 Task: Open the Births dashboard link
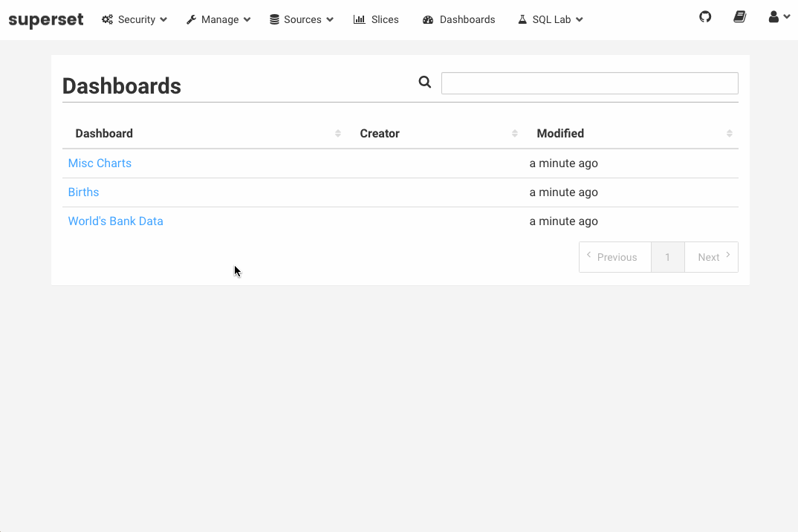83,192
